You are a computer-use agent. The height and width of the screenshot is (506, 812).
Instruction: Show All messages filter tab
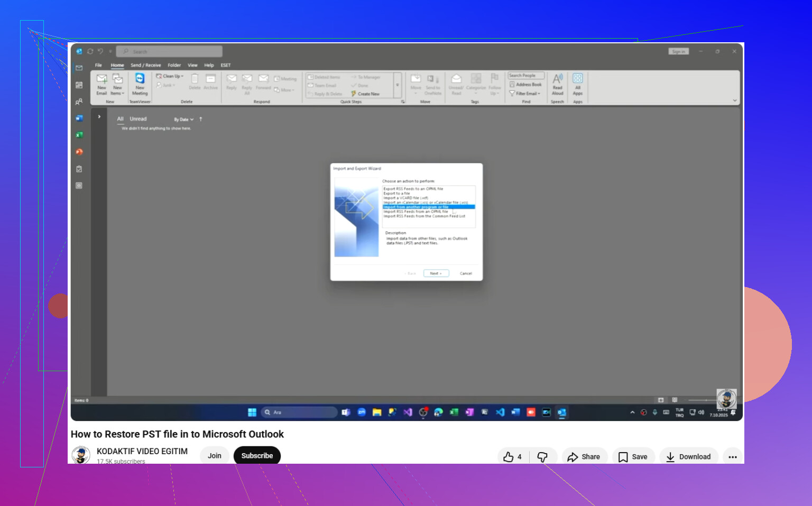[120, 119]
